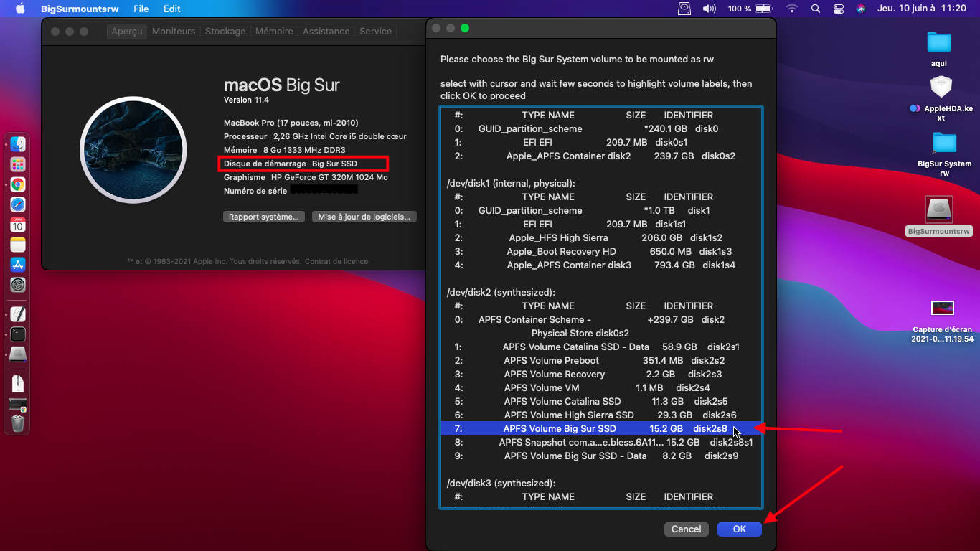Select the APFS Volume Big Sur SSD - Data row

[601, 456]
